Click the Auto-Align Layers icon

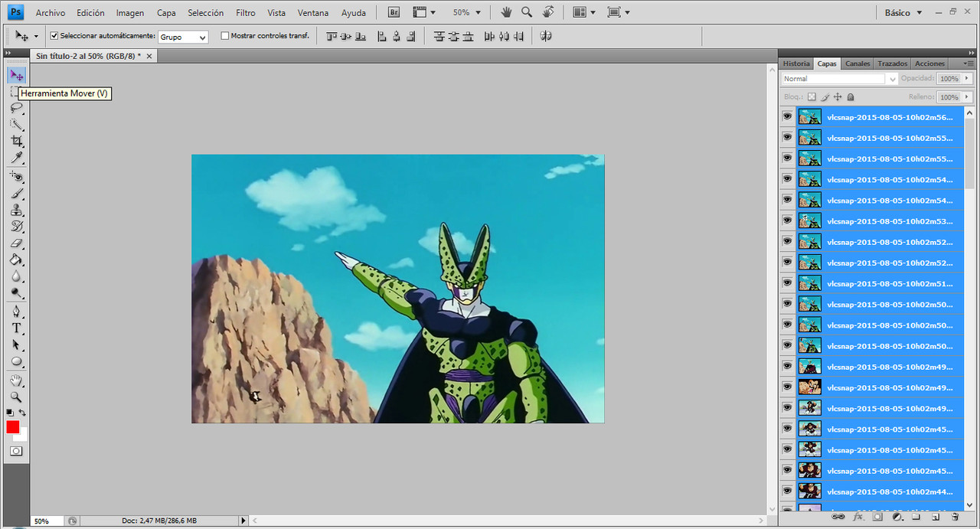click(x=546, y=36)
